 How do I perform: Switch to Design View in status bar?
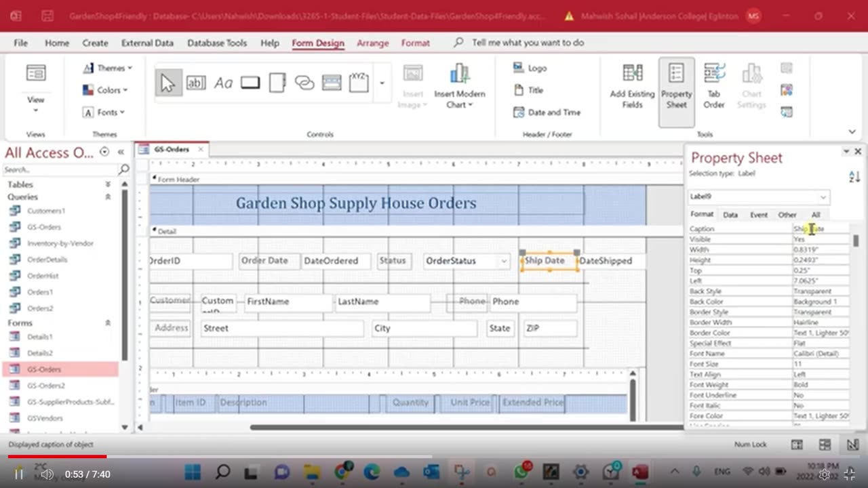pos(852,445)
